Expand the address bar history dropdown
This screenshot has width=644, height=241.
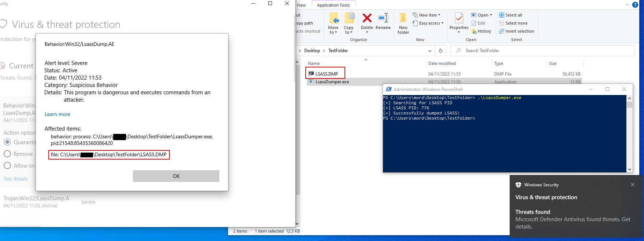(x=430, y=51)
